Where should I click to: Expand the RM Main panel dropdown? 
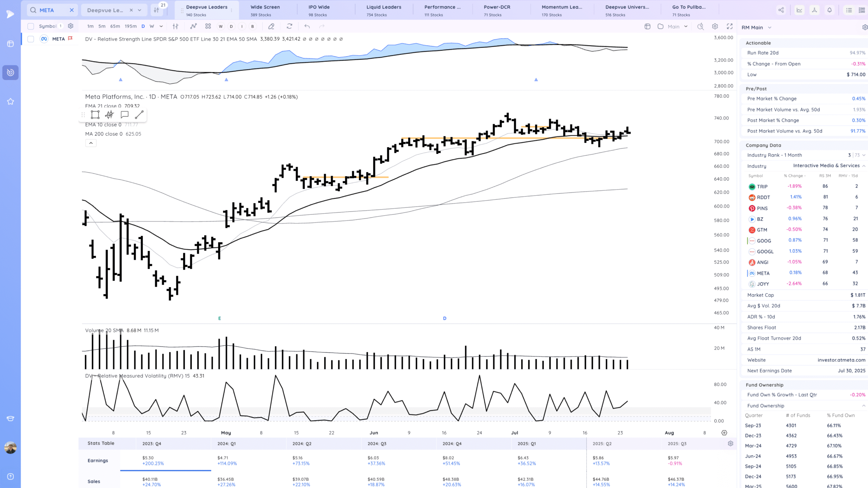click(x=770, y=27)
